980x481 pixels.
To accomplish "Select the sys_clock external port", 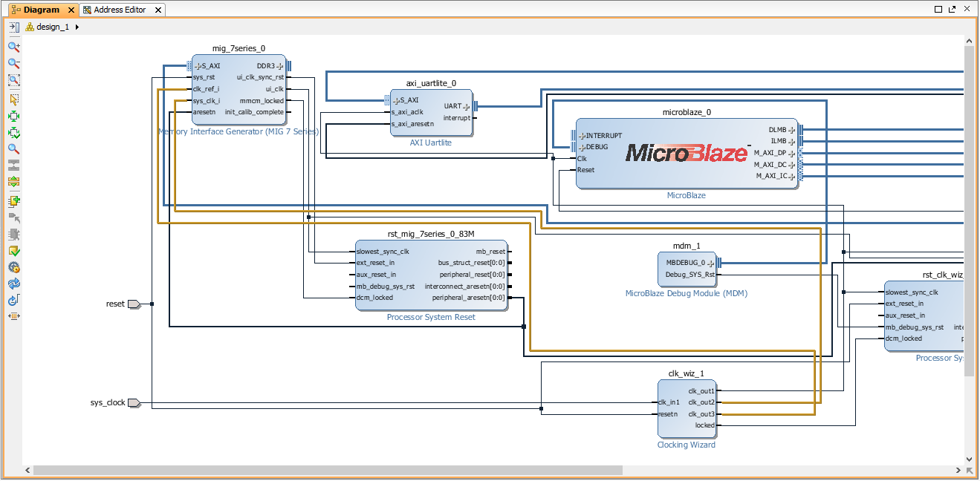I will [134, 403].
